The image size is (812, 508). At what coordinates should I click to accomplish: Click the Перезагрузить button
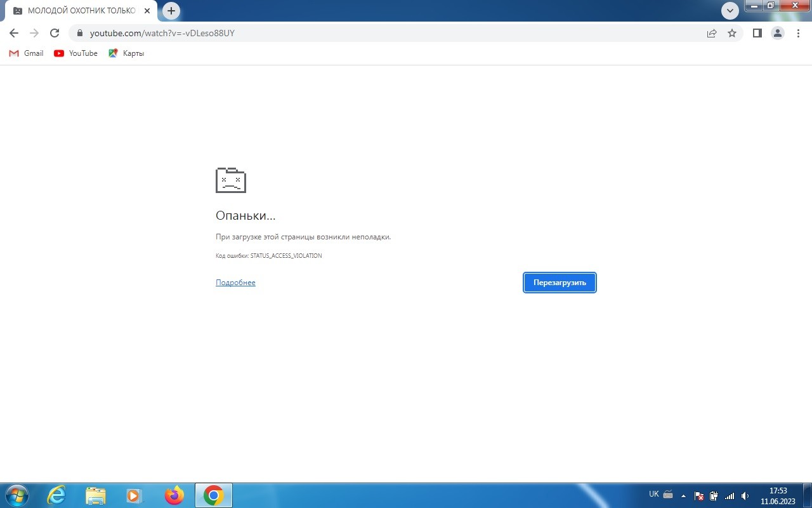(560, 283)
